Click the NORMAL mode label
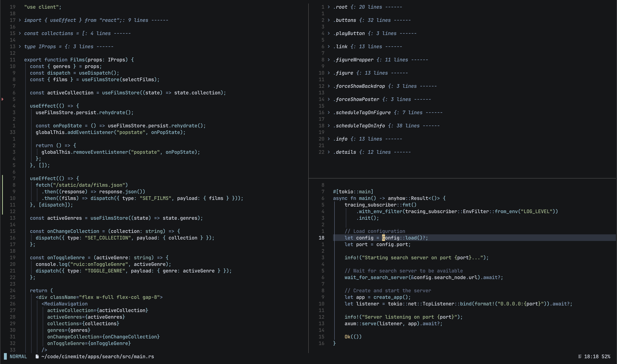 (x=18, y=356)
